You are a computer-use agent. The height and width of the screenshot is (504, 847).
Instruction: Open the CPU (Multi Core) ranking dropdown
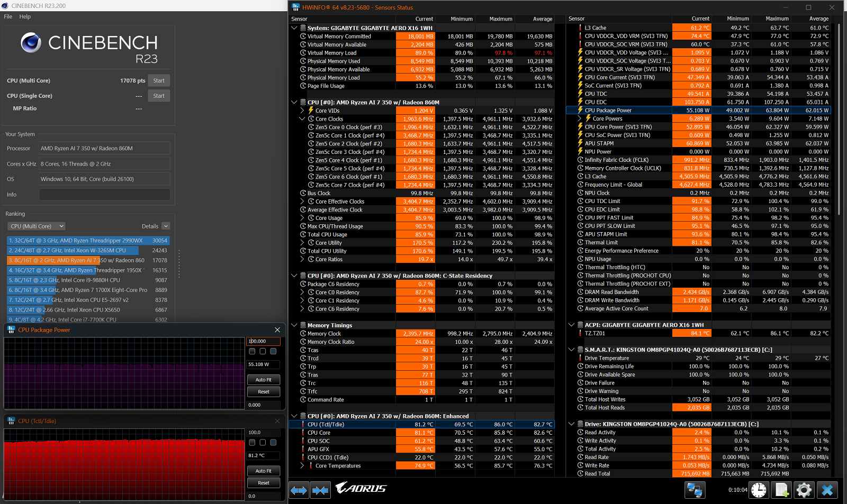(37, 226)
